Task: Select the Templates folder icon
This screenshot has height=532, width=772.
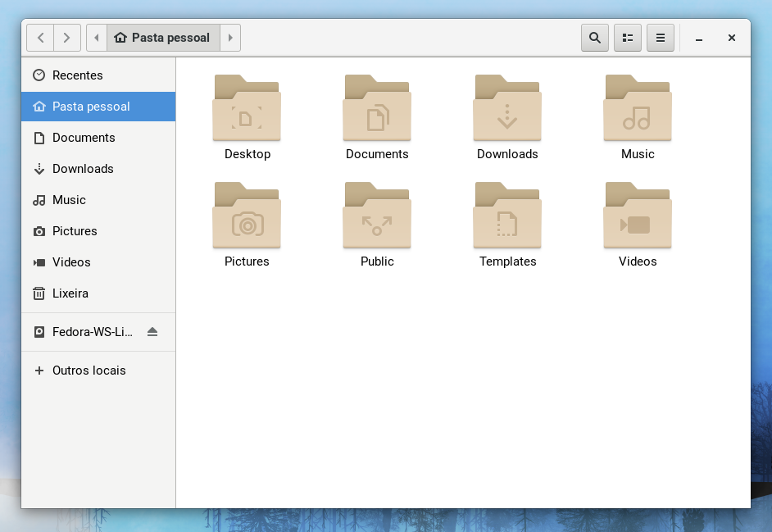Action: (507, 216)
